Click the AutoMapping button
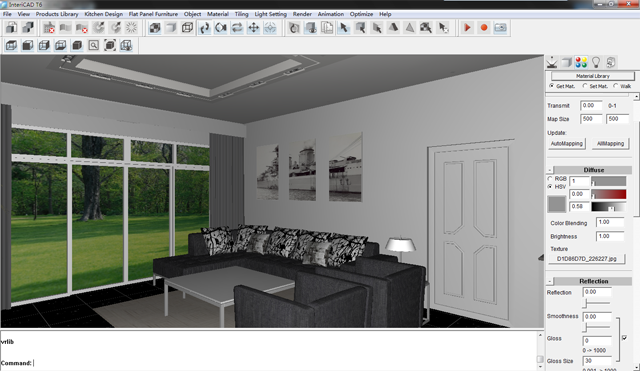Image resolution: width=640 pixels, height=371 pixels. (567, 144)
